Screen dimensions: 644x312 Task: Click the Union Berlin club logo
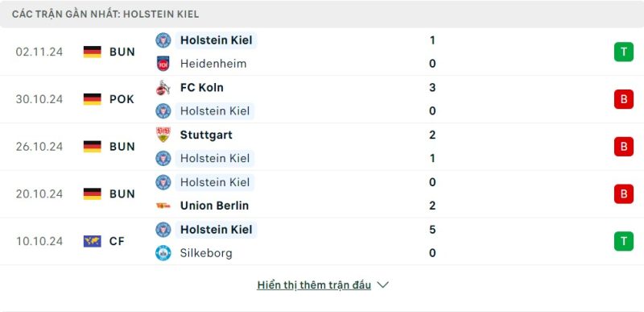click(x=163, y=206)
